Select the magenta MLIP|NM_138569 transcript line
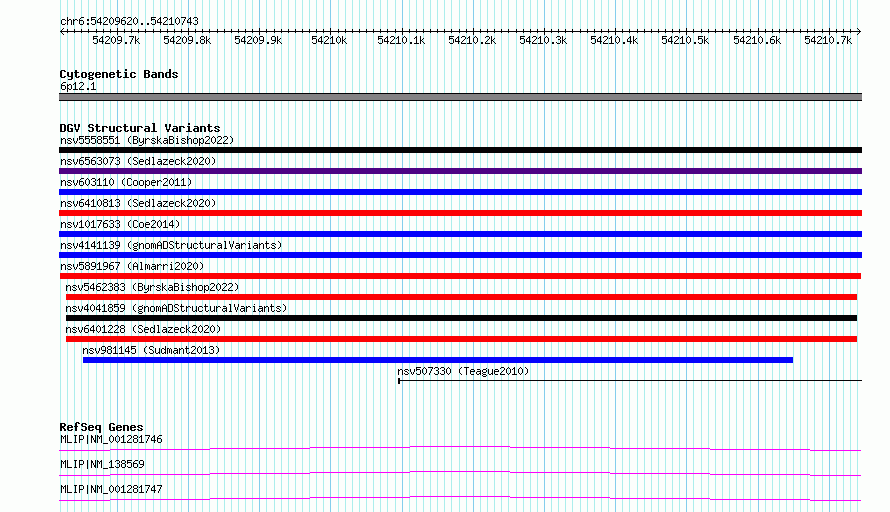890x512 pixels. click(x=460, y=473)
